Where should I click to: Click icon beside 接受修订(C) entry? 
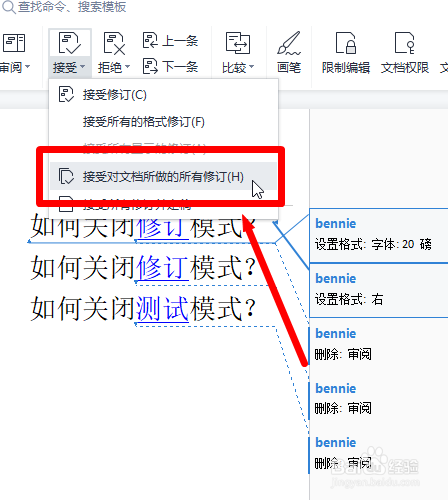pos(66,94)
